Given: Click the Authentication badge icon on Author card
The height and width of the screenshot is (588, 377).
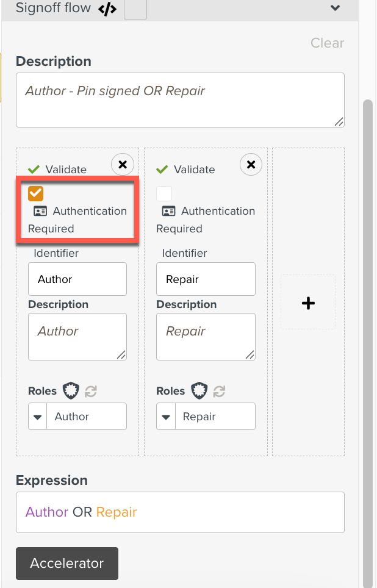Looking at the screenshot, I should [40, 211].
